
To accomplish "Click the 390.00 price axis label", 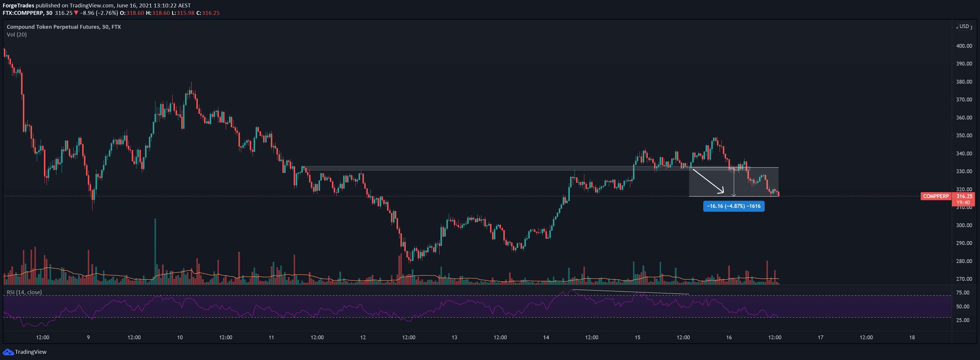I will [964, 64].
